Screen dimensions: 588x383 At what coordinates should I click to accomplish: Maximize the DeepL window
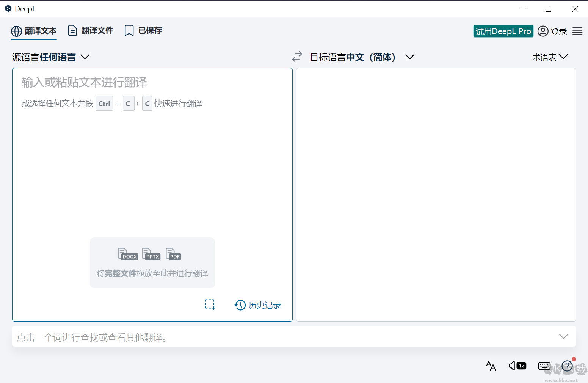[548, 9]
